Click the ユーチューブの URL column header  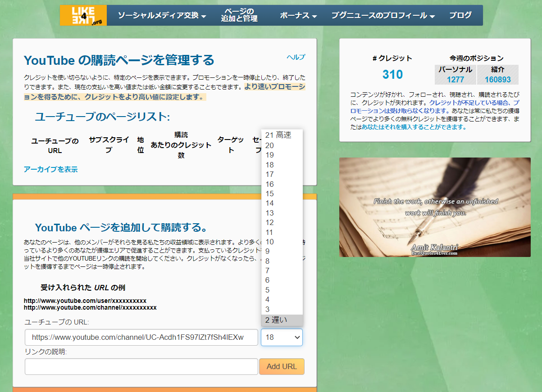(x=55, y=146)
